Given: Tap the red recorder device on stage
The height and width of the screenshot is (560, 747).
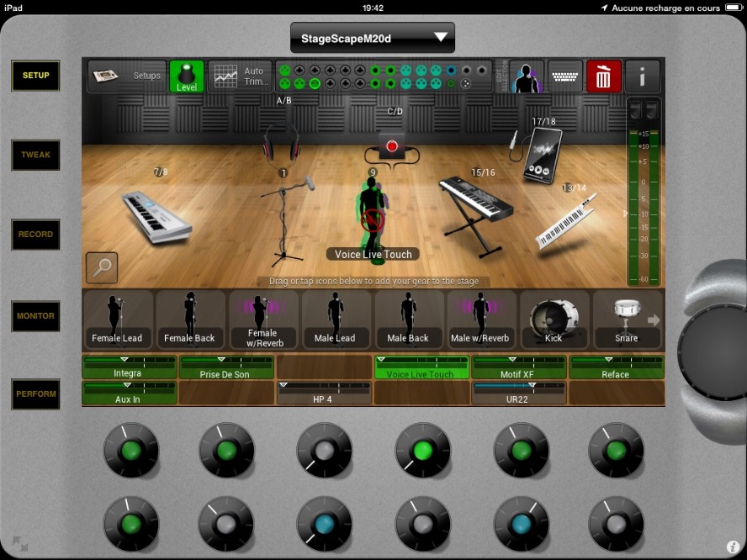Looking at the screenshot, I should click(391, 147).
